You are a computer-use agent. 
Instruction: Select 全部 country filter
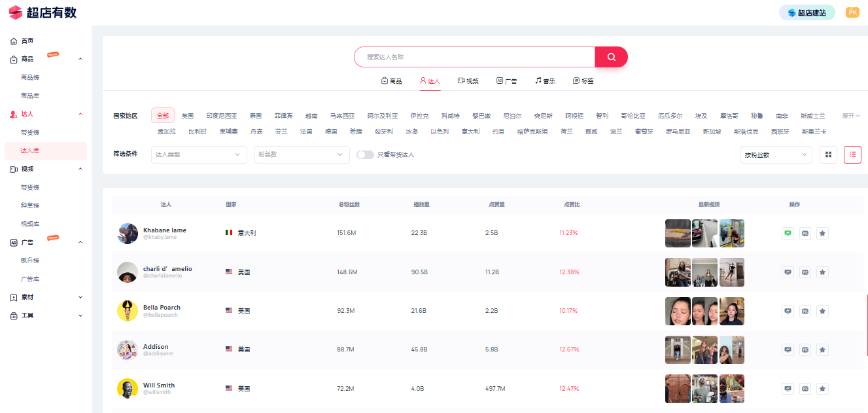point(163,116)
